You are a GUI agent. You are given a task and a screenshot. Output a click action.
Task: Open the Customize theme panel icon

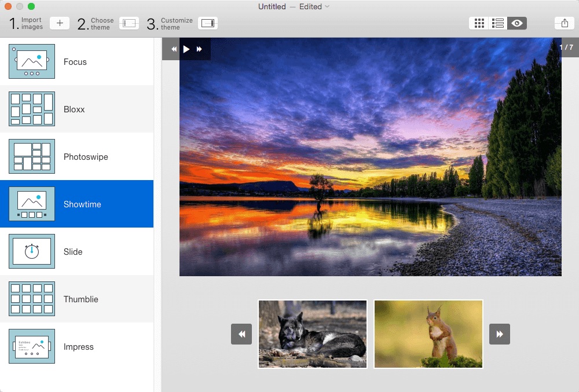207,23
